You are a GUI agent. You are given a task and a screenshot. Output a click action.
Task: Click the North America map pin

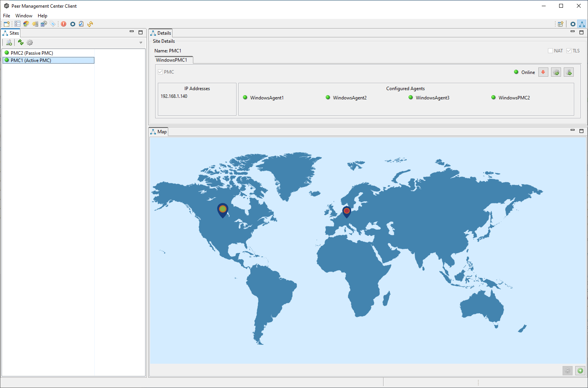point(223,210)
